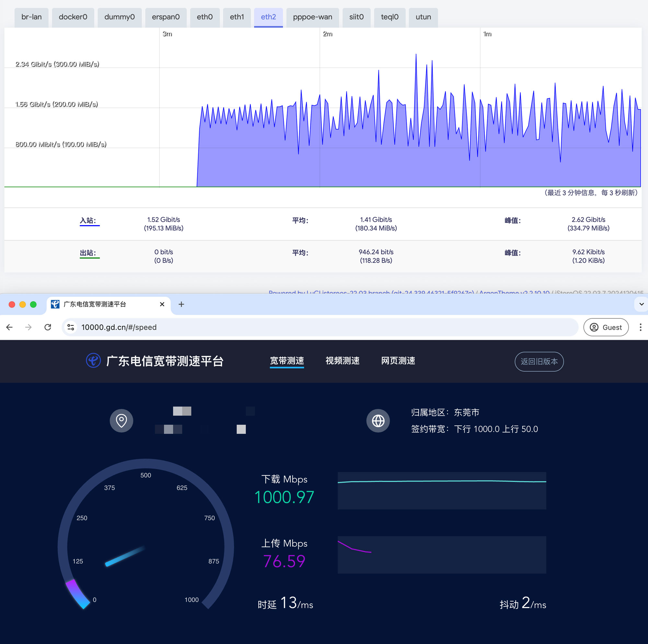Open a new browser tab with plus

click(x=181, y=304)
